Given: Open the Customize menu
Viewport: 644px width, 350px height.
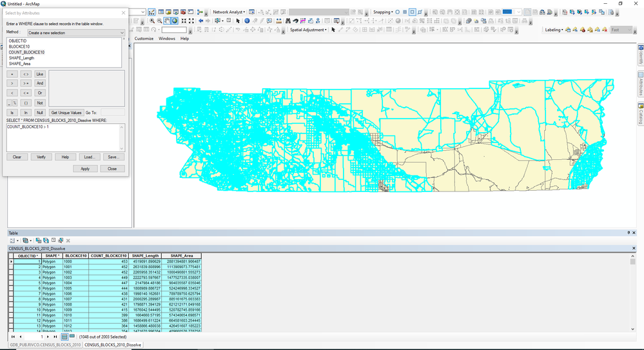Looking at the screenshot, I should click(144, 39).
